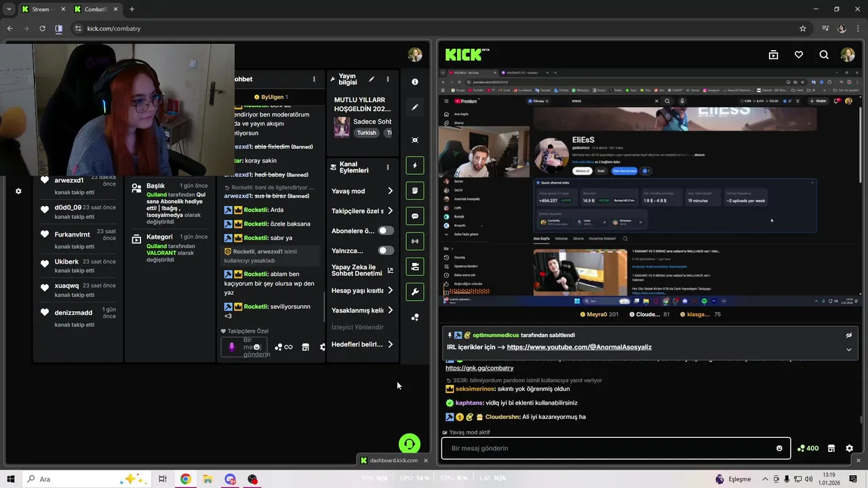
Task: Open the info icon in dashboard sidebar
Action: tap(415, 81)
